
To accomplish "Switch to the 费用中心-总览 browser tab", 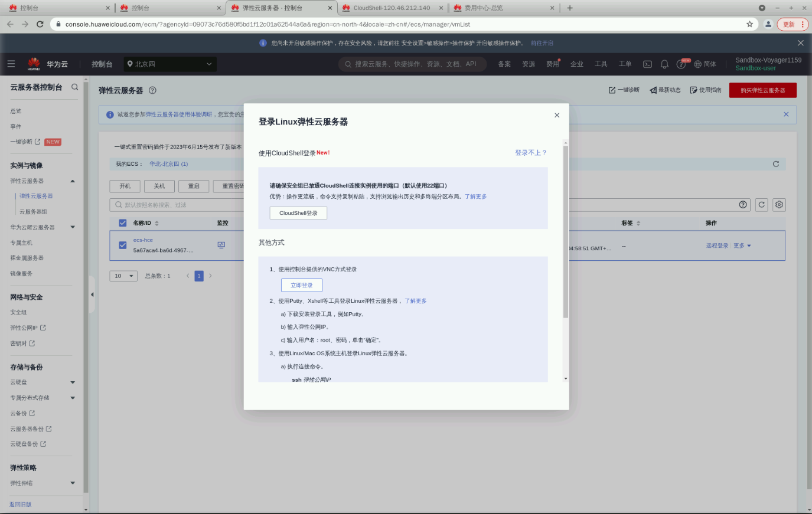I will point(503,8).
